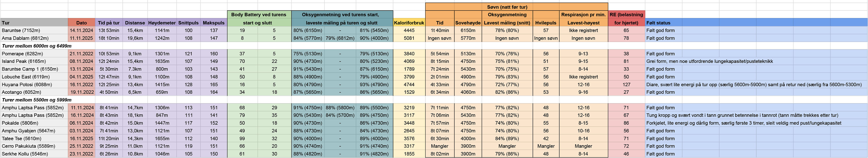Select the Baruntse (7152m) name cell

click(21, 30)
